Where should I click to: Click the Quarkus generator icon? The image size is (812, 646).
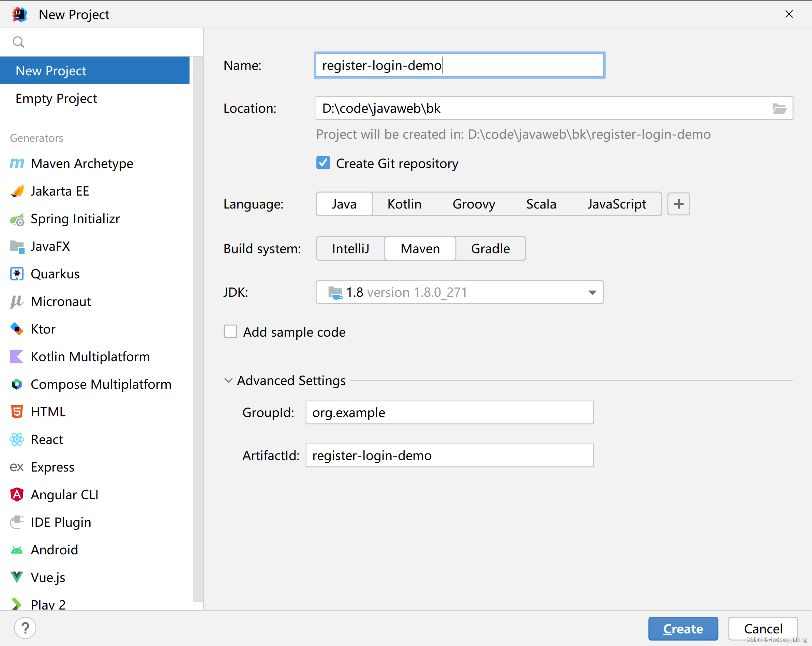pos(17,274)
